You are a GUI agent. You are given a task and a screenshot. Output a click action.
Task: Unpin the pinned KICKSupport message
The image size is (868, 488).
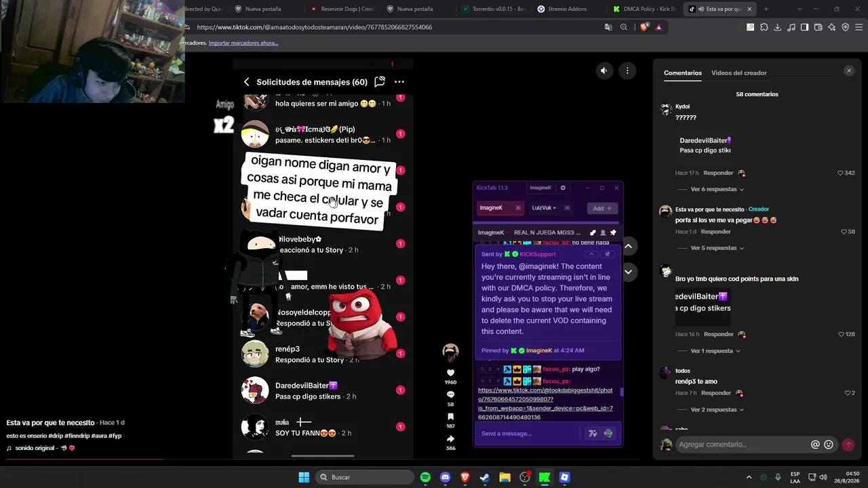tap(607, 254)
